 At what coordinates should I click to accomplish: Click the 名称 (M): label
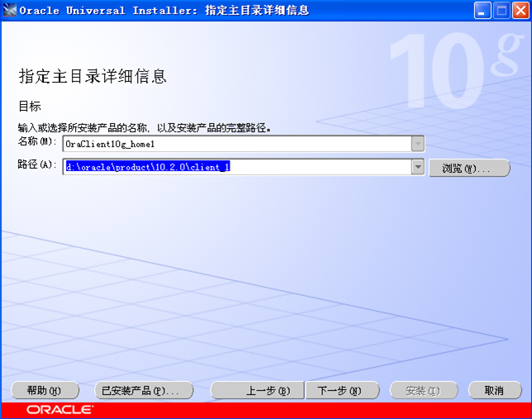pyautogui.click(x=37, y=141)
